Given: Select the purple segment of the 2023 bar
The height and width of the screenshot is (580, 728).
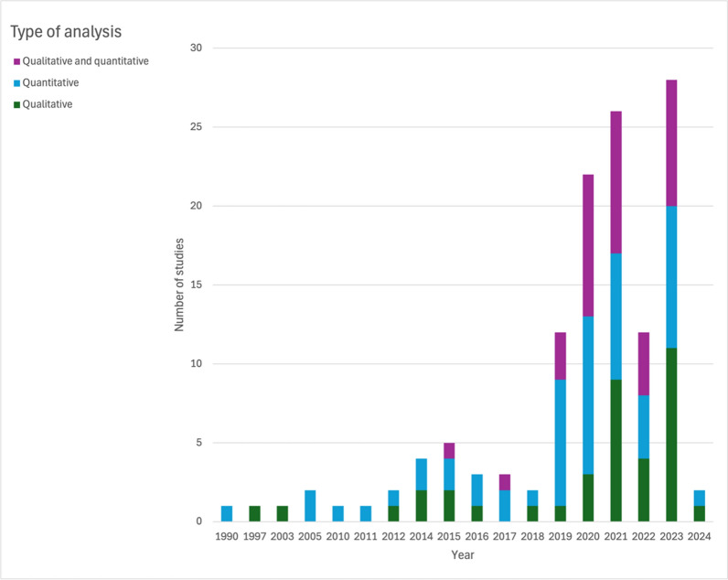Looking at the screenshot, I should point(671,143).
